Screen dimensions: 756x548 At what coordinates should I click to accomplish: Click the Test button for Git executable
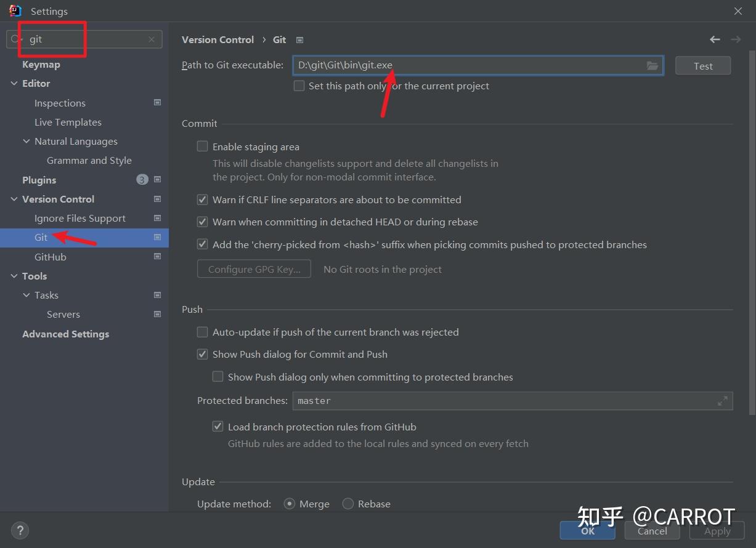[x=703, y=66]
